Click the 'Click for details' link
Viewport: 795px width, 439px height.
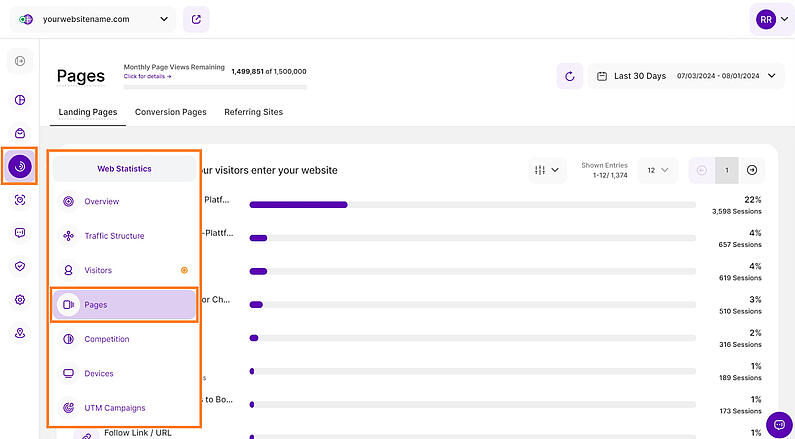(x=147, y=77)
